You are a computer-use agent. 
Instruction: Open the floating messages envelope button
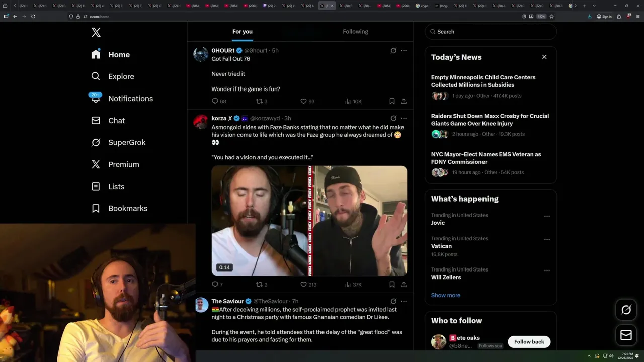(626, 335)
